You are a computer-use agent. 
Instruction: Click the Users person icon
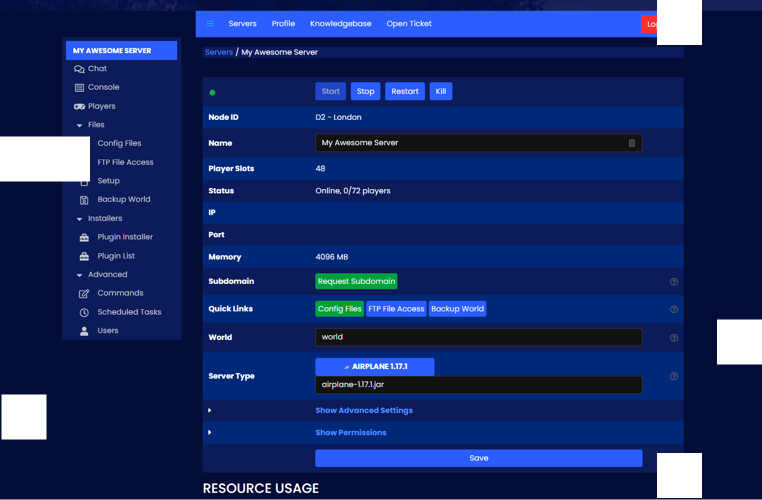(84, 331)
